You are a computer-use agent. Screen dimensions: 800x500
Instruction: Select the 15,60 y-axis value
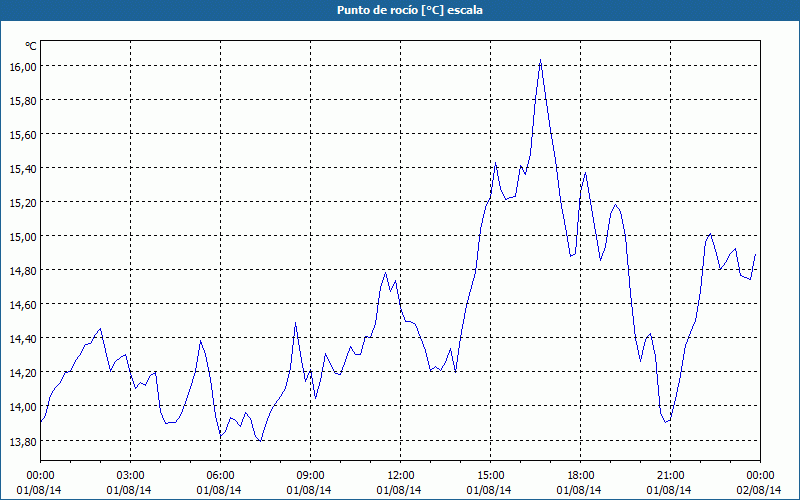click(23, 135)
